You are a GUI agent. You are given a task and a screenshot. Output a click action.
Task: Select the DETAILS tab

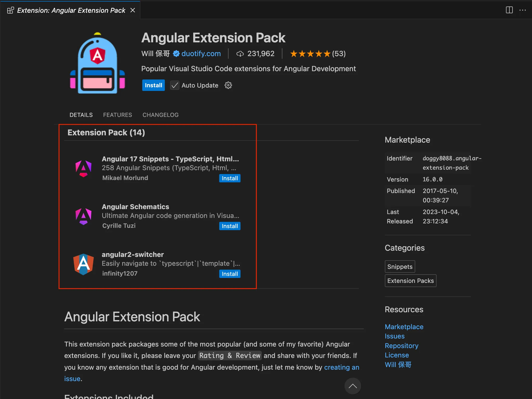tap(81, 115)
